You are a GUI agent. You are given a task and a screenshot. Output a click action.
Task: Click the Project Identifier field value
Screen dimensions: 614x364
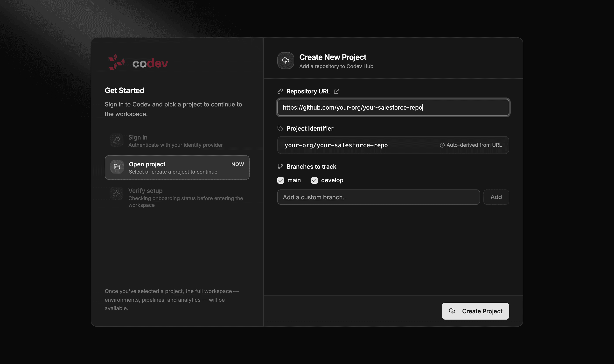coord(336,145)
